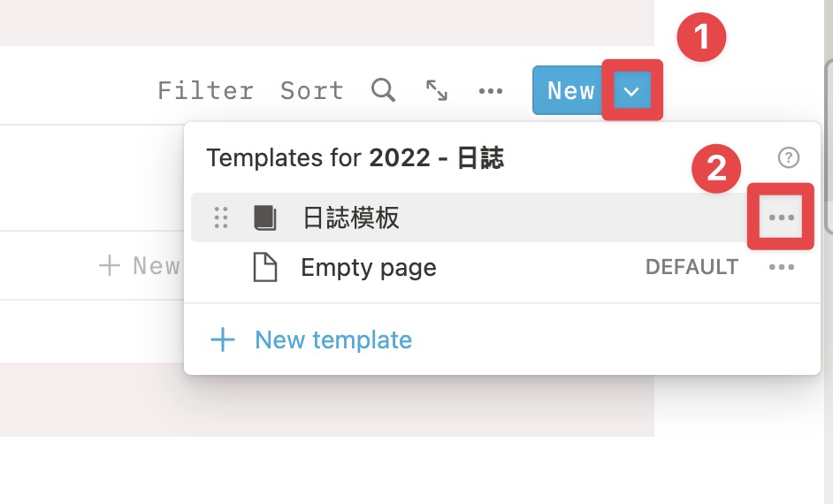Click the blue plus icon for New template
Image resolution: width=833 pixels, height=504 pixels.
(x=223, y=340)
